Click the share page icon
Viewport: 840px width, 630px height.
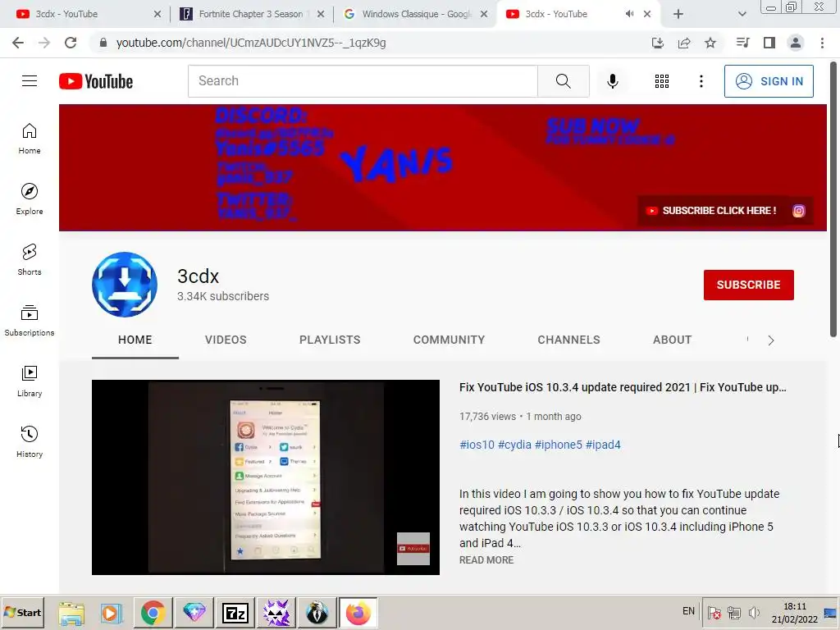click(x=684, y=43)
